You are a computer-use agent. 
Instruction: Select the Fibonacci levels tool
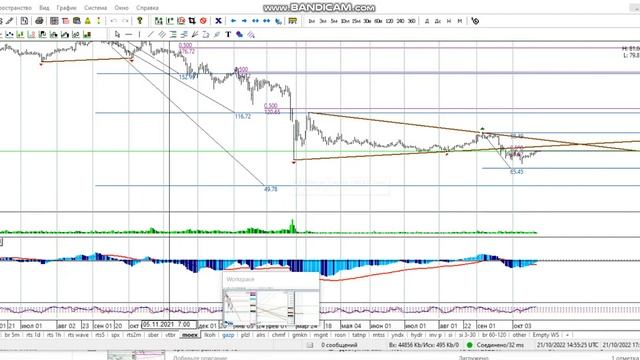pyautogui.click(x=173, y=35)
